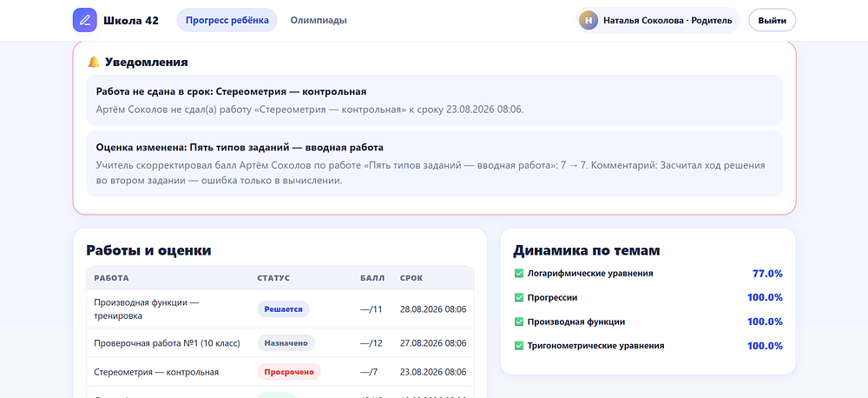Open the notification about Стереометрия not submitted
Image resolution: width=868 pixels, height=398 pixels.
click(435, 100)
